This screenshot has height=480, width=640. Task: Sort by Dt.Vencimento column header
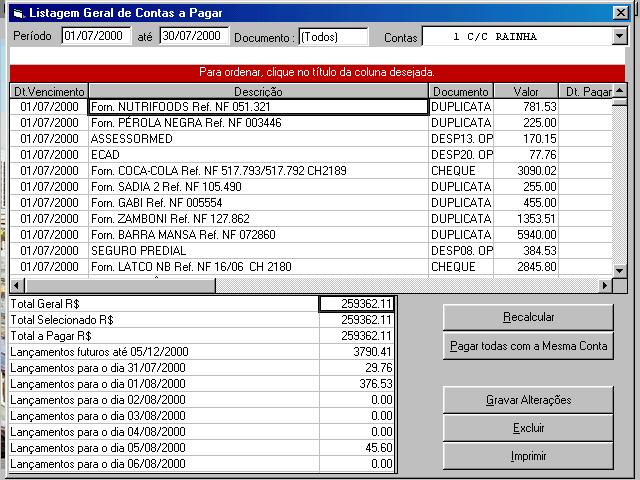click(49, 91)
